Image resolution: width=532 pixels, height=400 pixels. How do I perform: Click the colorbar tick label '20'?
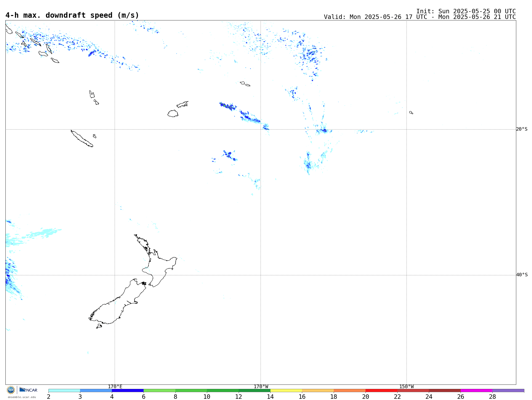(366, 397)
